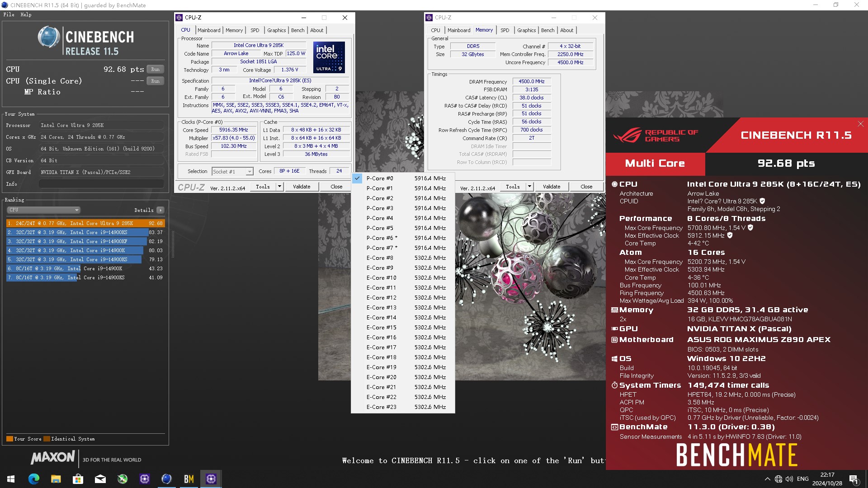Expand ranking Details arrow button
Image resolution: width=868 pixels, height=488 pixels.
click(160, 210)
